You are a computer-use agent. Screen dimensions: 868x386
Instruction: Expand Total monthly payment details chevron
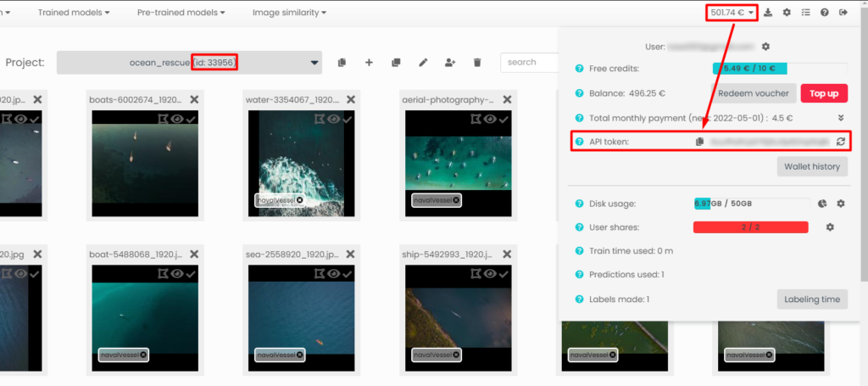[841, 118]
